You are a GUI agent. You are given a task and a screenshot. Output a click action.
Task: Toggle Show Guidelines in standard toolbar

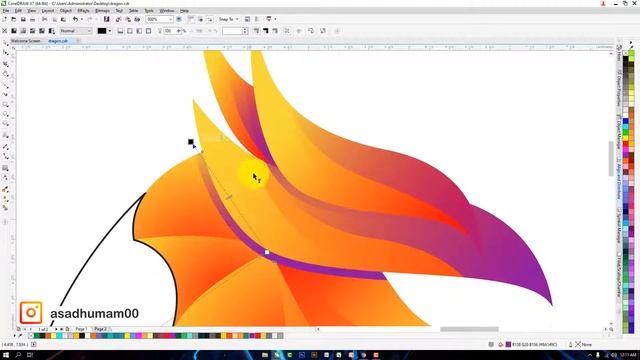coord(210,19)
